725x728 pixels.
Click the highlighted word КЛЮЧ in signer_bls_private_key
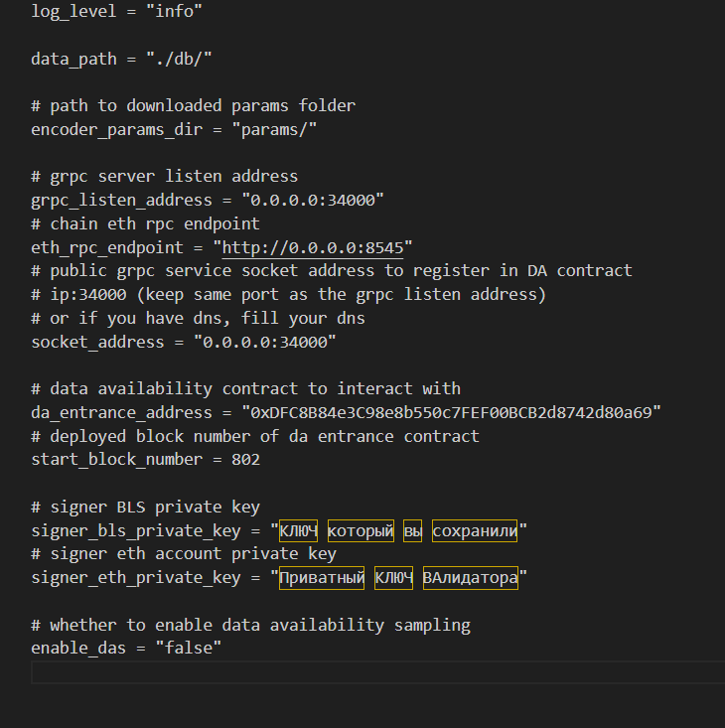pos(299,530)
